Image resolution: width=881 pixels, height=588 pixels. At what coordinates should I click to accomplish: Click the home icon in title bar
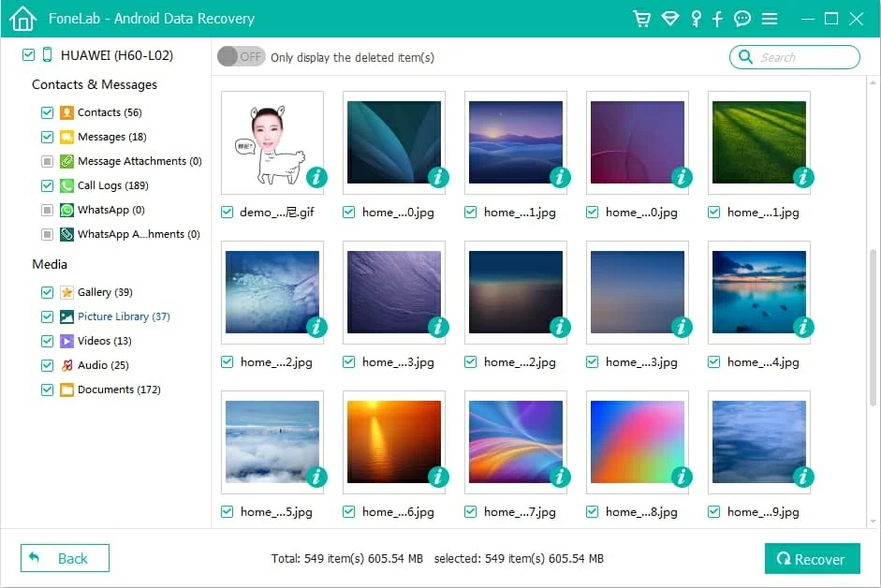click(22, 19)
